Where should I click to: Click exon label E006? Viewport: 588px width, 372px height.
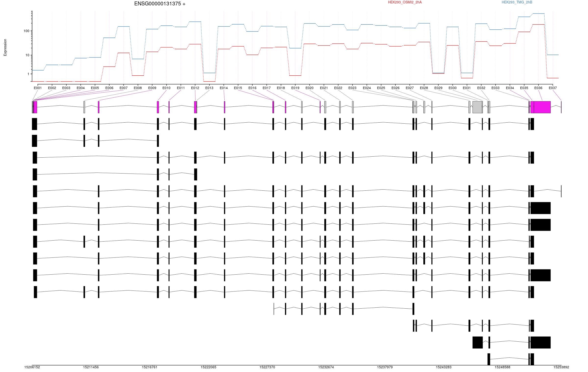click(109, 88)
